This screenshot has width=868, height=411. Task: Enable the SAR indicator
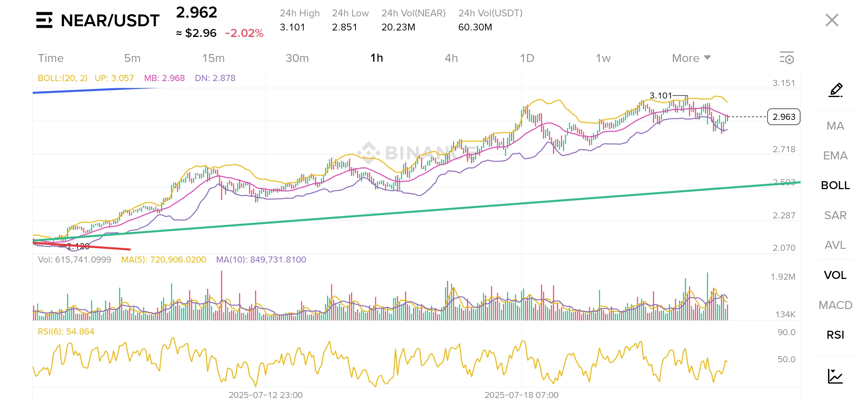click(x=835, y=215)
